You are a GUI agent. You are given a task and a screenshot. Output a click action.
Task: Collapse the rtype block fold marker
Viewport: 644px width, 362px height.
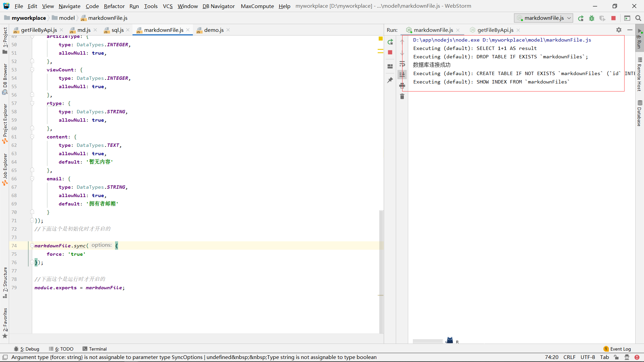pyautogui.click(x=32, y=103)
